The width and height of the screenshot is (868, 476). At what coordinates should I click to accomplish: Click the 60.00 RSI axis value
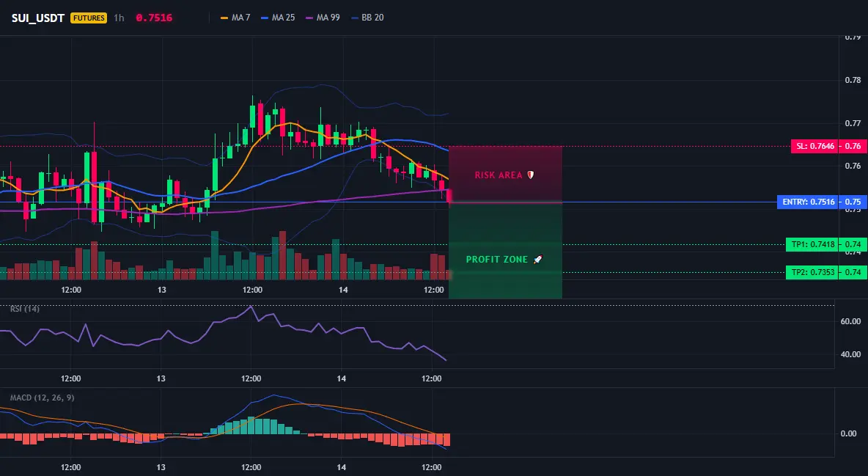(x=850, y=321)
